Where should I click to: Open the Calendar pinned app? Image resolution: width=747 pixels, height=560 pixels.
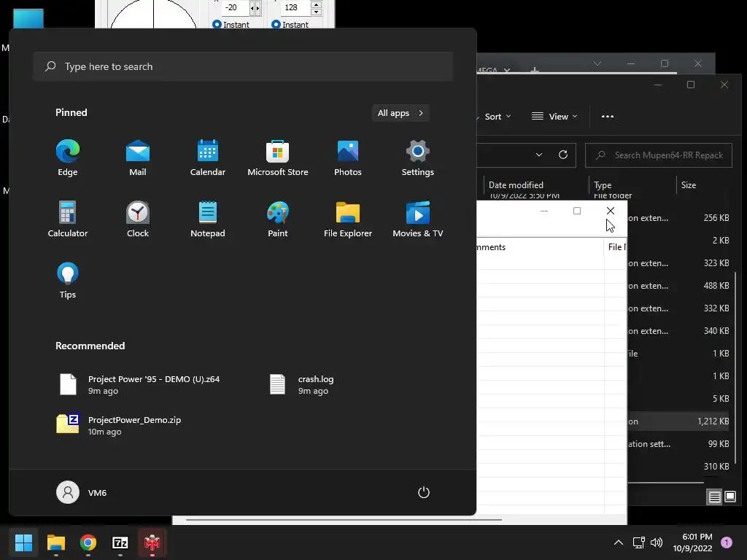(208, 158)
